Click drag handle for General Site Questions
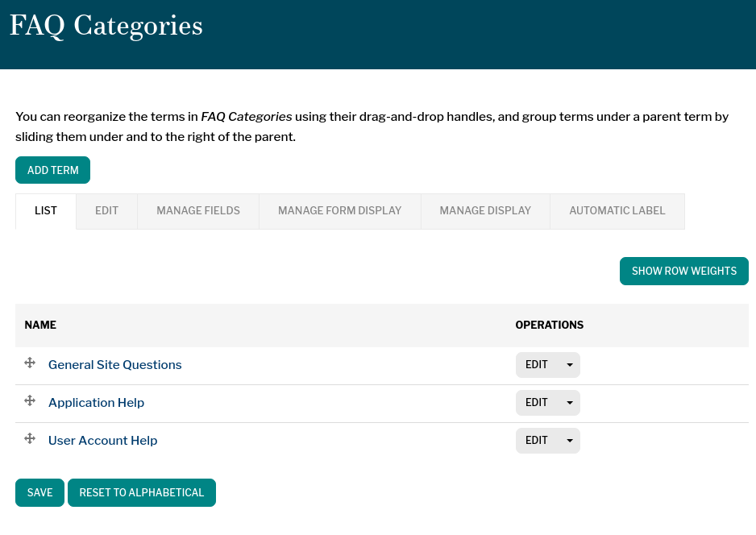756x535 pixels. pos(30,363)
